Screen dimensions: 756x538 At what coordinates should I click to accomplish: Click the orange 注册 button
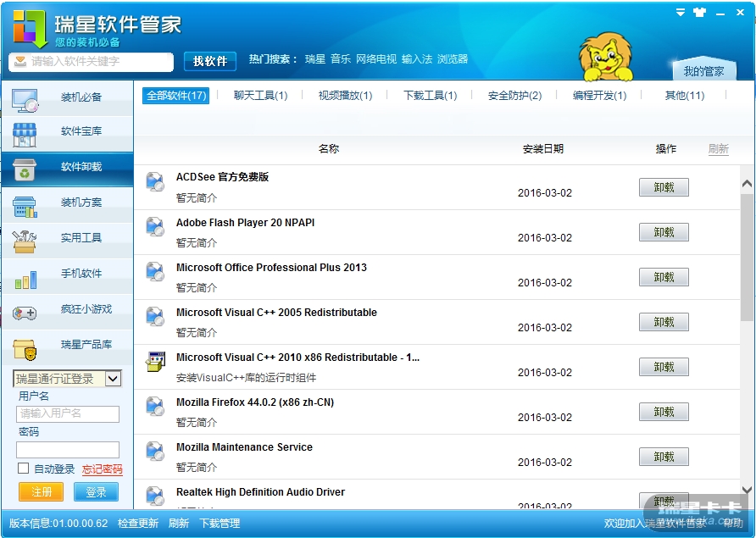click(41, 491)
